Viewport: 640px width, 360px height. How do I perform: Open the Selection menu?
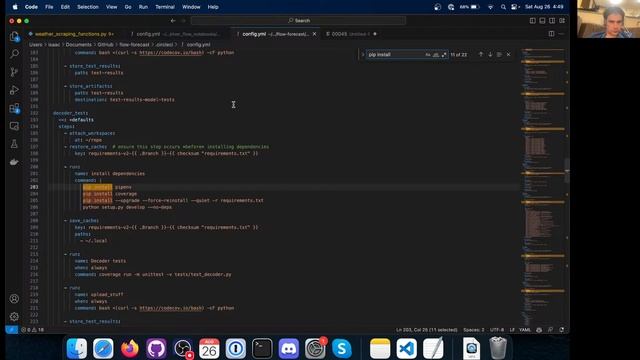[88, 7]
